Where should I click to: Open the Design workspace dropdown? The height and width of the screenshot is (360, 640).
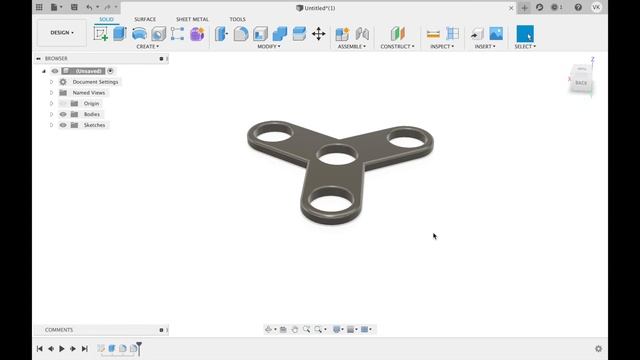pyautogui.click(x=62, y=33)
